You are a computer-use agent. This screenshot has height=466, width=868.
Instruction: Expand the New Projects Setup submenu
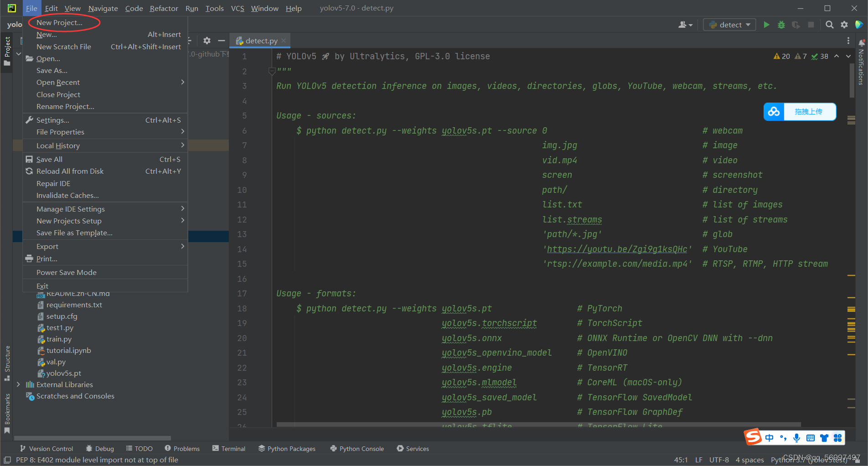point(105,221)
